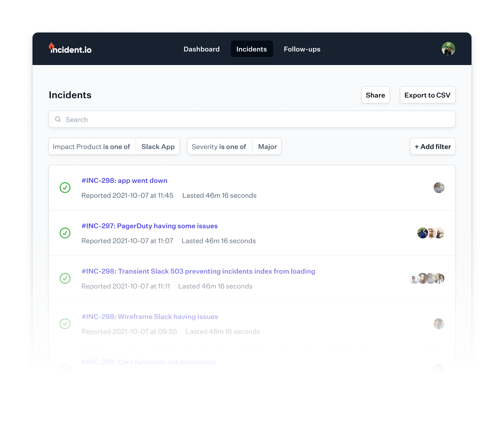Click the Add filter button
The height and width of the screenshot is (447, 504).
click(x=433, y=147)
